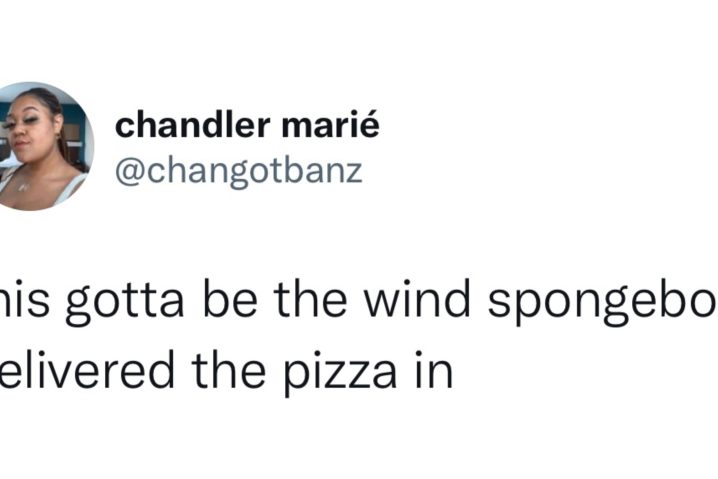Open the @changotbanz handle link

click(x=239, y=172)
